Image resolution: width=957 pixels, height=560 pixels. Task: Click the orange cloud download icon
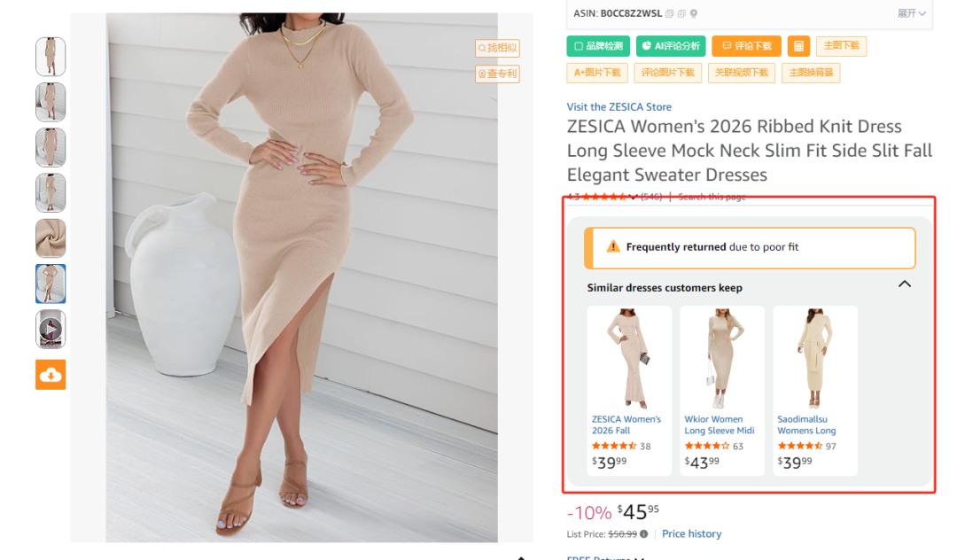(51, 375)
